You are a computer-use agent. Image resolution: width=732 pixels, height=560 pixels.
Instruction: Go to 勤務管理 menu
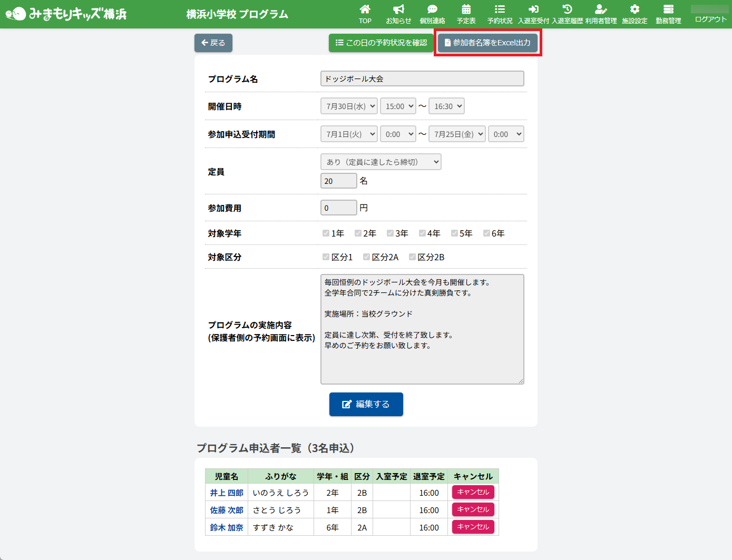[668, 14]
